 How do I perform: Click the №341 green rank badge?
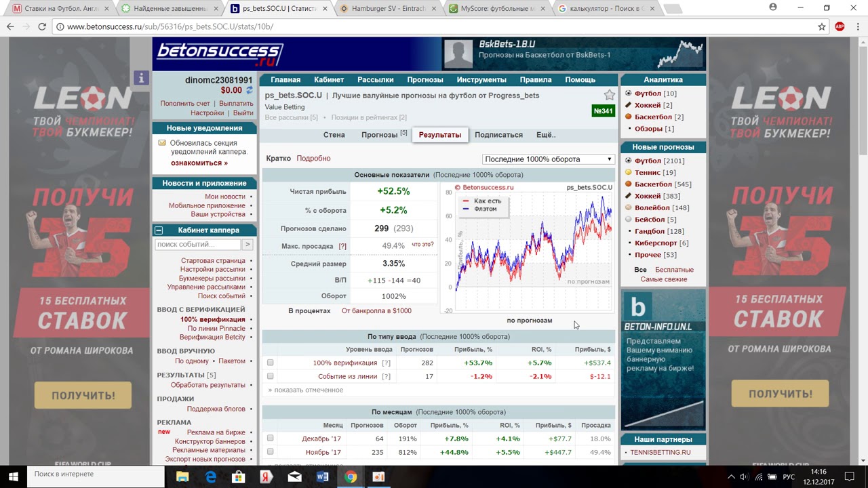603,111
